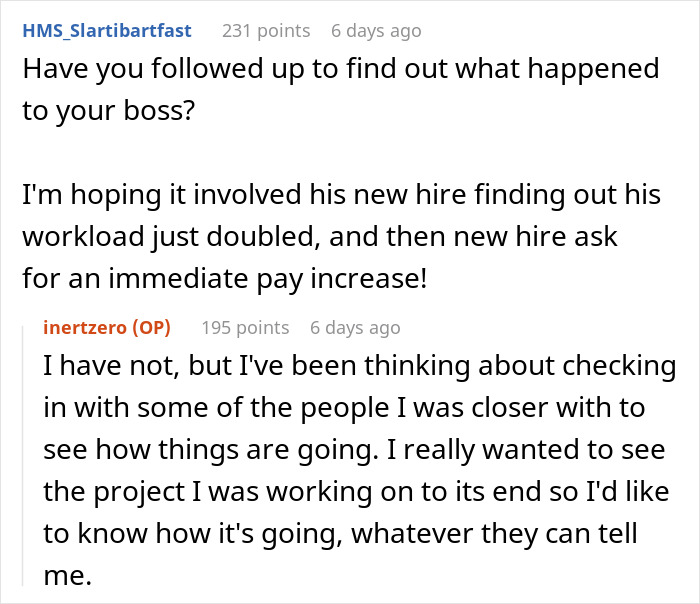Click the 'I have not, but' line
Viewport: 700px width, 604px height.
point(360,366)
